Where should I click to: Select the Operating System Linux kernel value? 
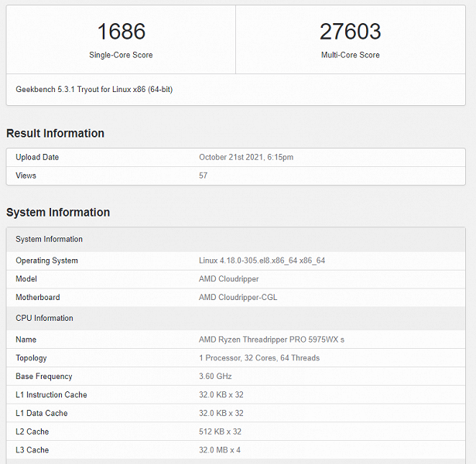262,261
